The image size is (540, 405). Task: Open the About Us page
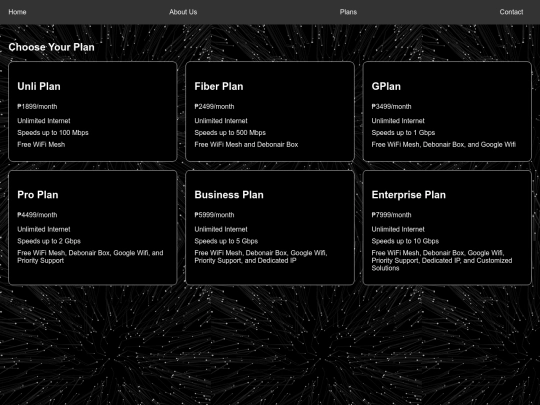183,12
